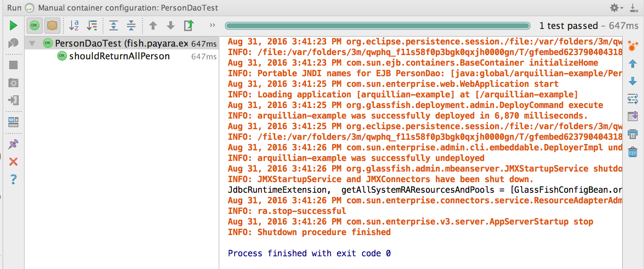This screenshot has width=644, height=269.
Task: Select the shouldReturnAllPerson test item
Action: 119,56
